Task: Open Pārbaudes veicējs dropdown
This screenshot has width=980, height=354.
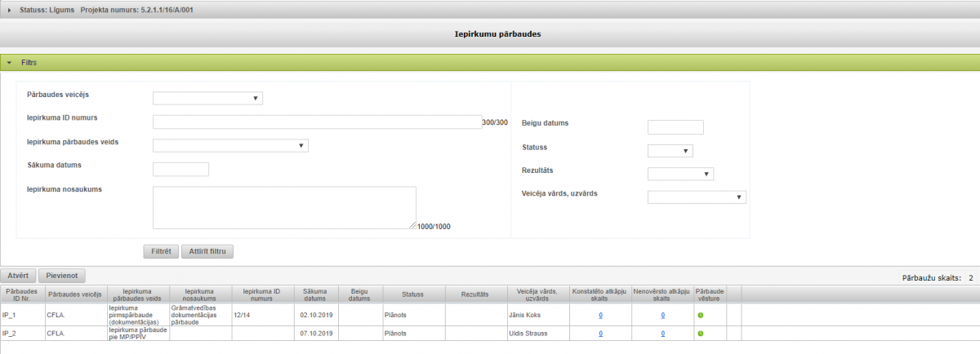Action: coord(207,99)
